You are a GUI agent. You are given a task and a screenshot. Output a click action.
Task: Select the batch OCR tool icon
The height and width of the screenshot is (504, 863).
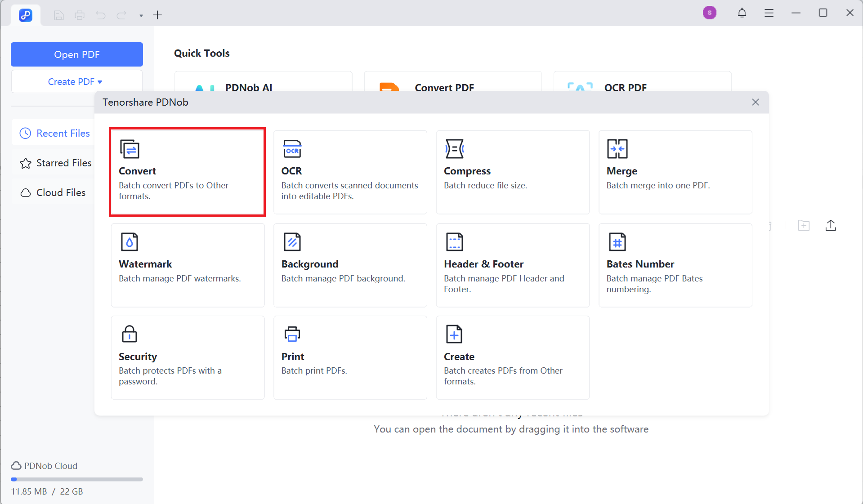292,149
